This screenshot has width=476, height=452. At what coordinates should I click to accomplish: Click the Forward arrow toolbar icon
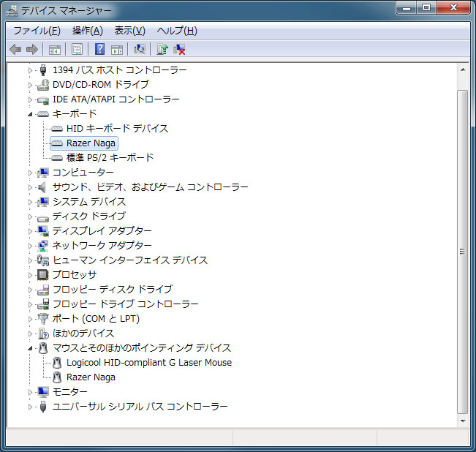tap(32, 49)
